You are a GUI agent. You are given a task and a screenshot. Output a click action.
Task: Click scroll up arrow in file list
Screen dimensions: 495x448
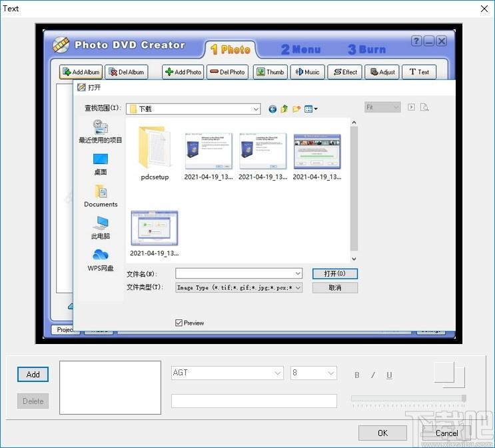(354, 122)
